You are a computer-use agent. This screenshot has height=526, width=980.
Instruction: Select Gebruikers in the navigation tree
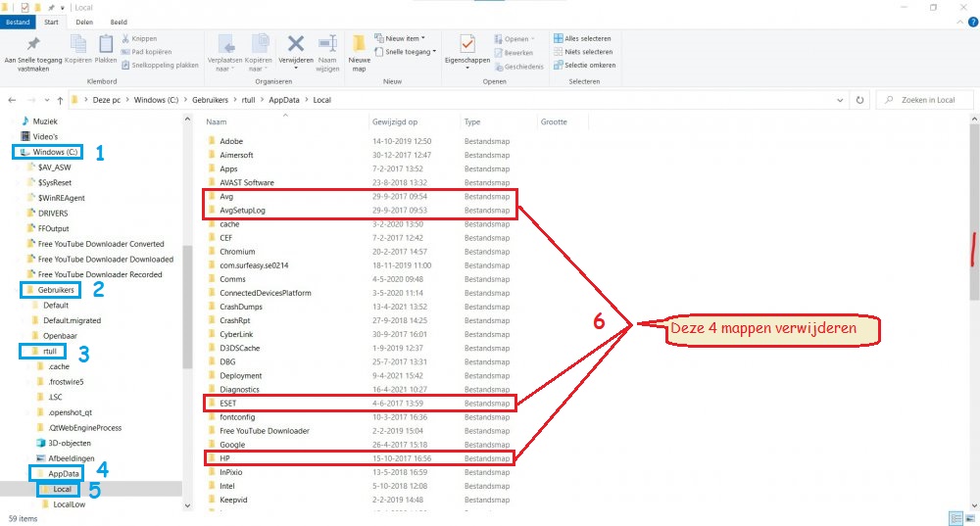[56, 290]
